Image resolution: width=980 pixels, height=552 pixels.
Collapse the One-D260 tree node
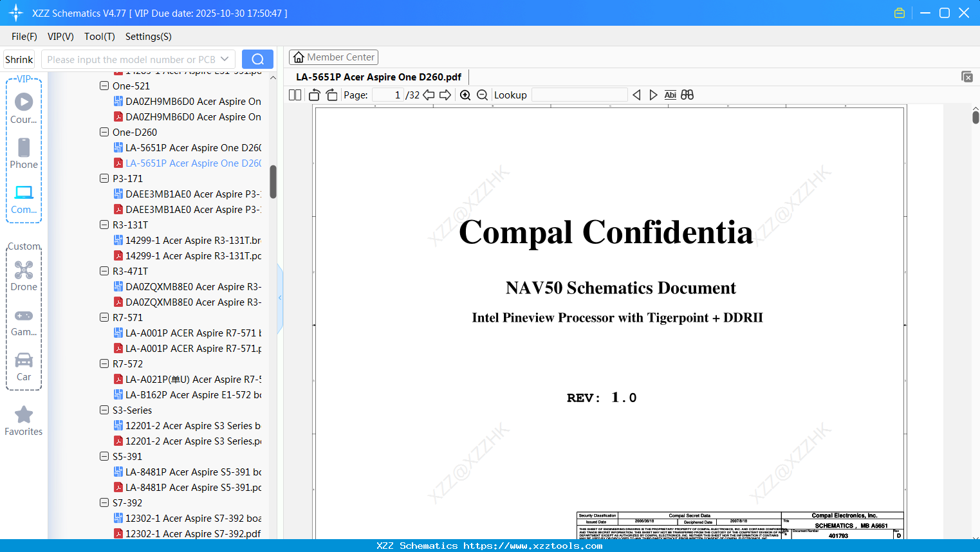pyautogui.click(x=104, y=132)
